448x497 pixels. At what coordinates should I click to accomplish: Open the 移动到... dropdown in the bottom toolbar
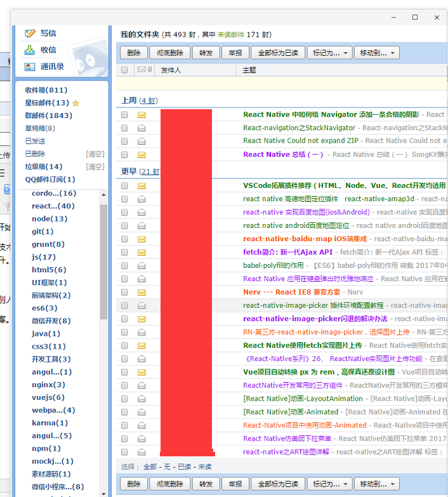[376, 484]
